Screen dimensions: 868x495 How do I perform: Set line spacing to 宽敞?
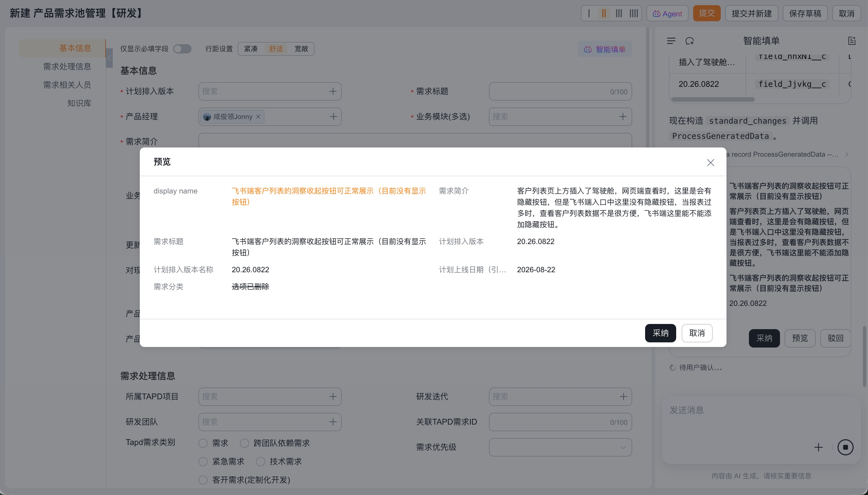[x=301, y=49]
